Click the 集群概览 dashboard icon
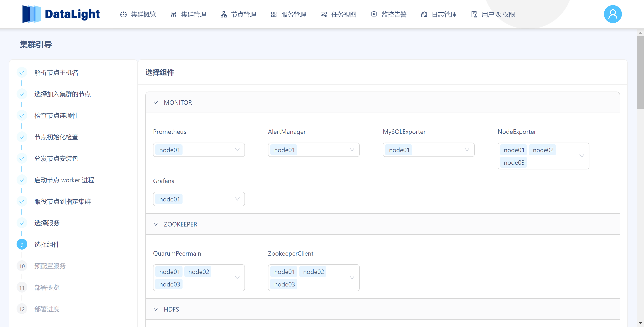 point(123,15)
